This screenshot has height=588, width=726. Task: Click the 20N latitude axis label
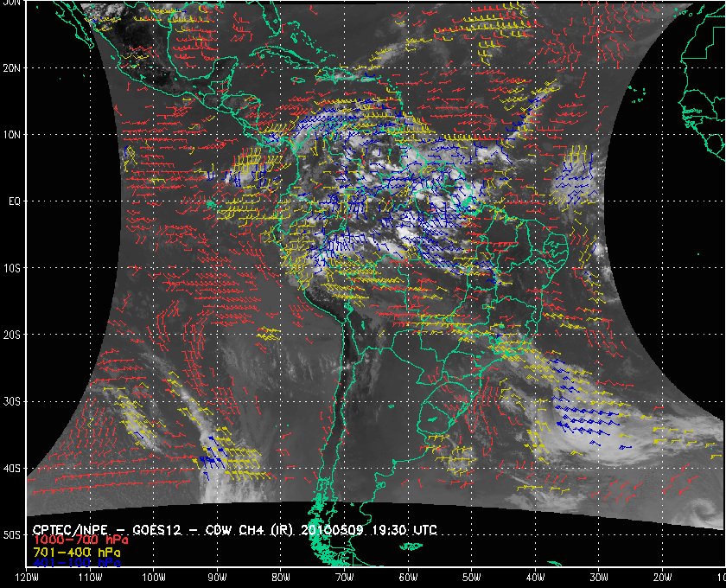13,67
